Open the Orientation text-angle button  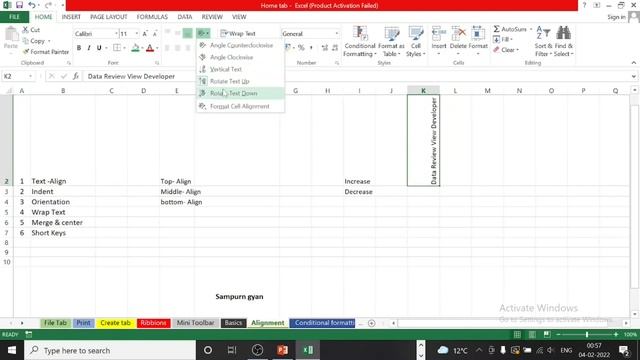pyautogui.click(x=203, y=33)
